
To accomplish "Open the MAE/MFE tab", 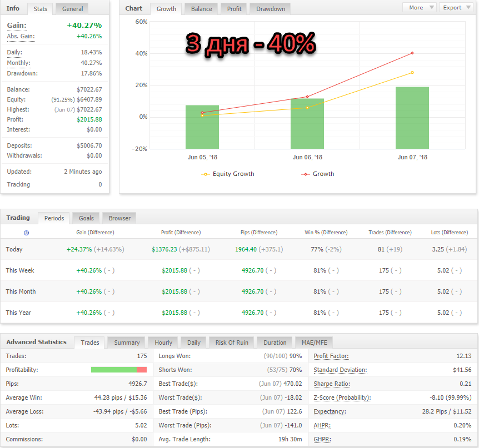I will pos(315,343).
